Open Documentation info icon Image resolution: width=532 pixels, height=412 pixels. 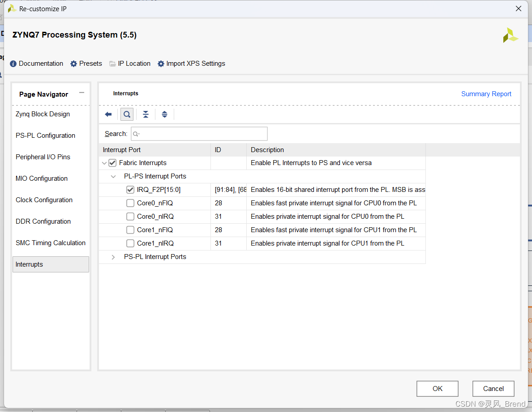click(13, 64)
